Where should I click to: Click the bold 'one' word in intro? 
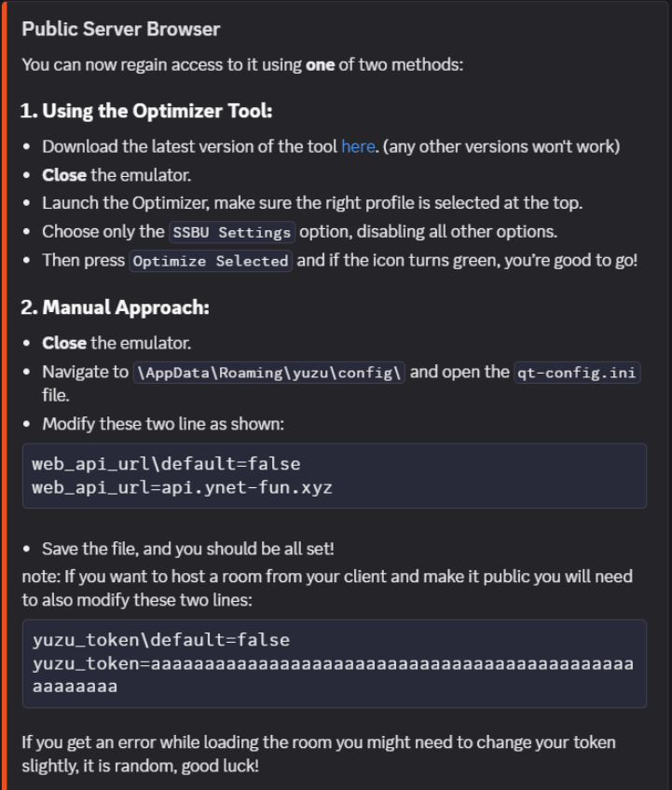320,65
